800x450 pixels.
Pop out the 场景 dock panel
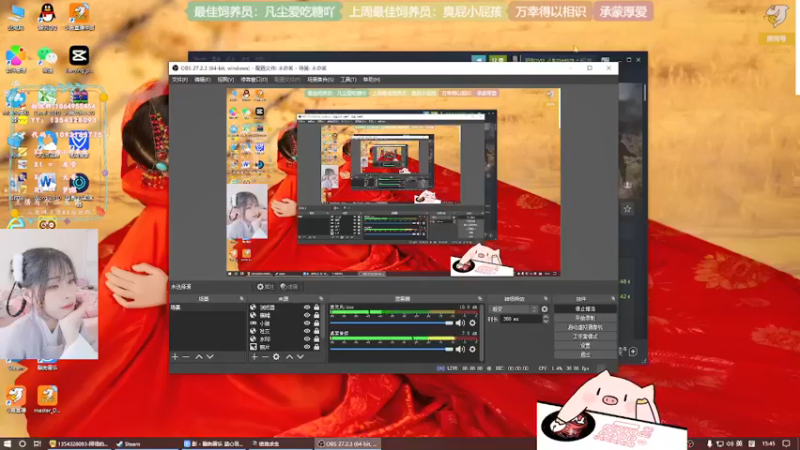tap(241, 298)
